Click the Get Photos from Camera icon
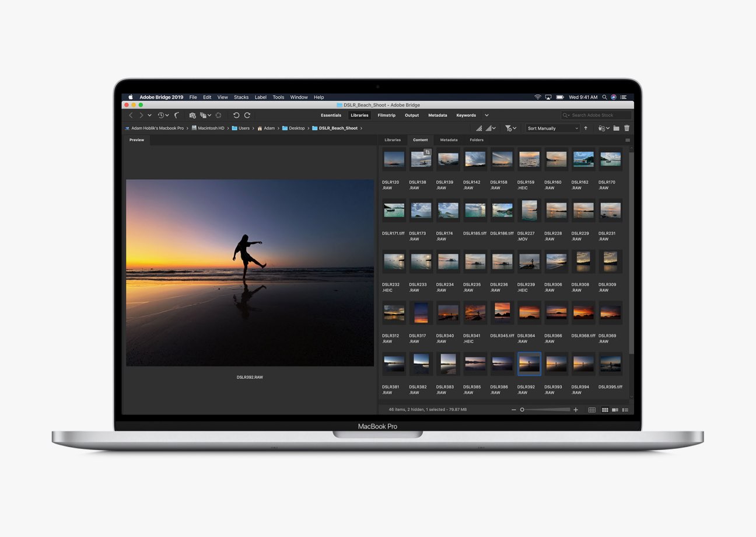The height and width of the screenshot is (537, 756). click(x=192, y=116)
